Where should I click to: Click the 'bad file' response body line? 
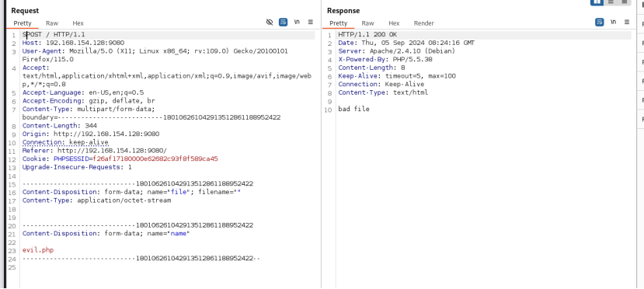coord(353,110)
